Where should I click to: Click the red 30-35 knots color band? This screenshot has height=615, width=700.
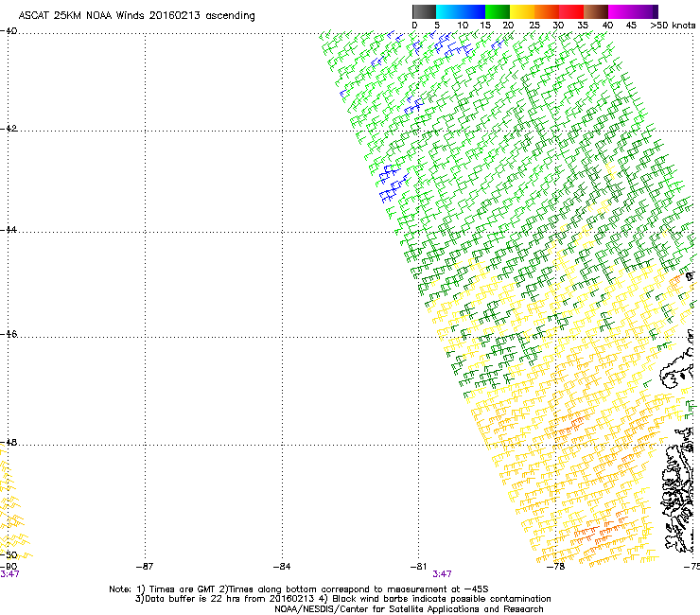click(571, 11)
